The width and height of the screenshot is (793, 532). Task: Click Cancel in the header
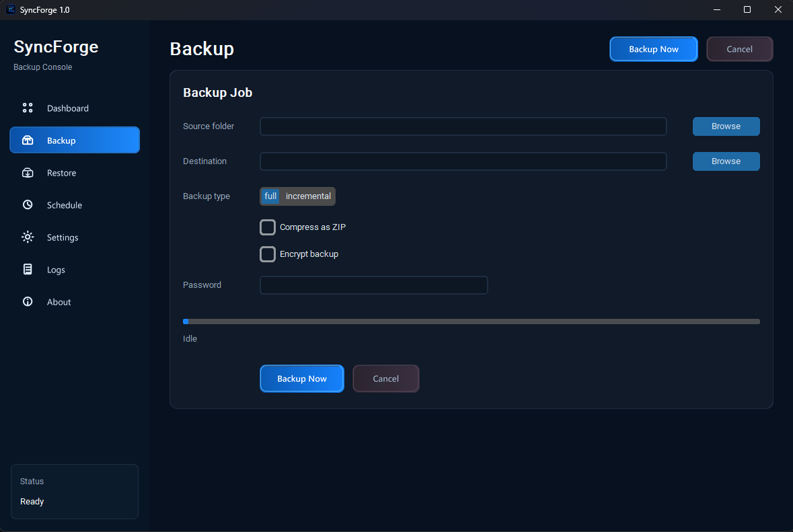click(739, 49)
